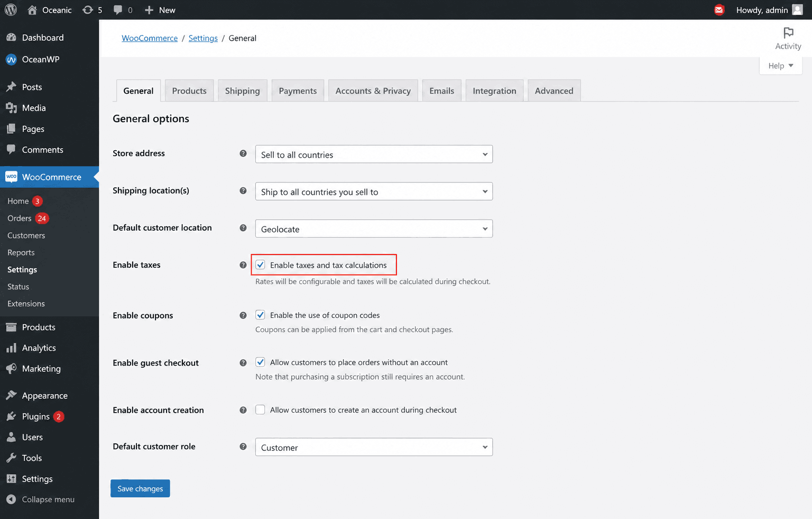812x519 pixels.
Task: Click Howdy, admin account text
Action: (762, 10)
